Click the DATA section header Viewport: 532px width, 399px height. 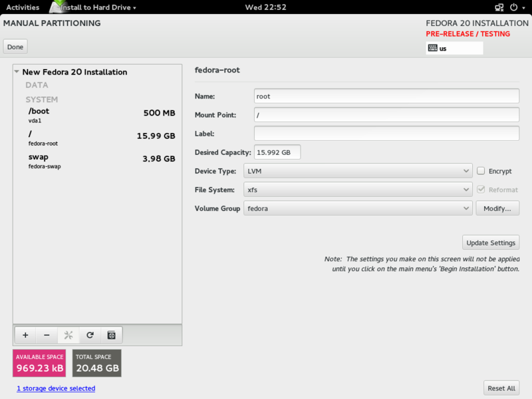(37, 85)
